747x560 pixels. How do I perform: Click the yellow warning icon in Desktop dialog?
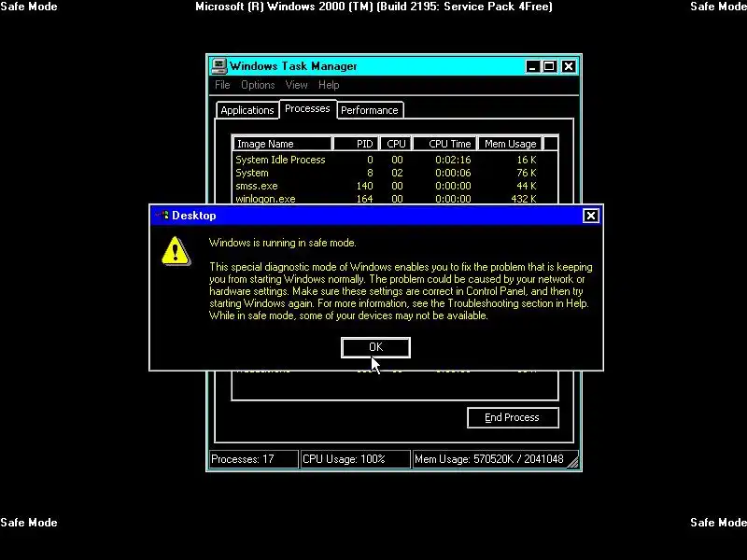(176, 251)
